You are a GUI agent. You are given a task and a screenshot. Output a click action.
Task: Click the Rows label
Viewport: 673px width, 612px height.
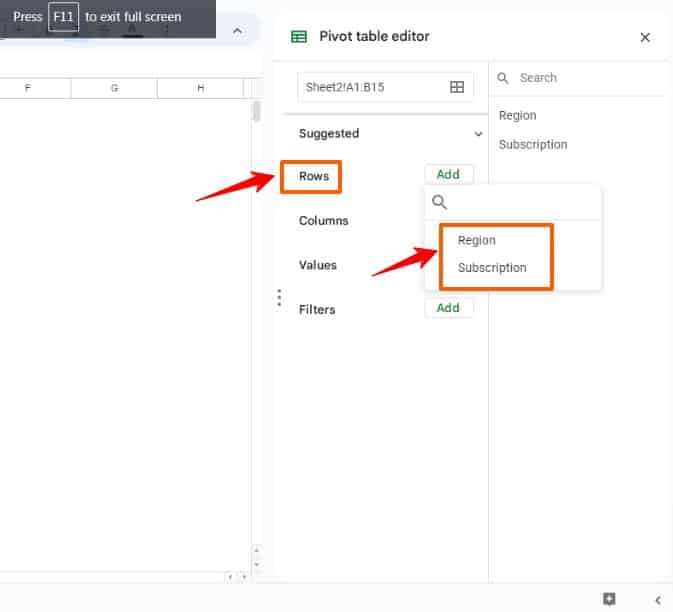tap(314, 176)
